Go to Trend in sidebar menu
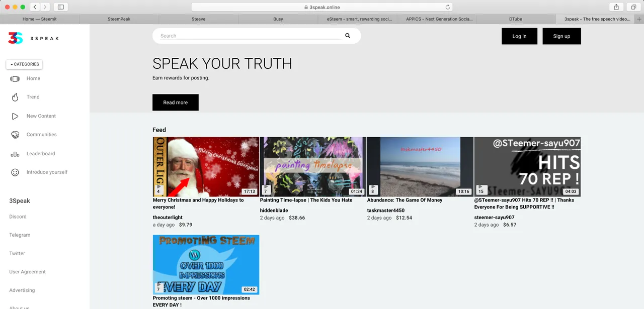This screenshot has width=644, height=309. [x=33, y=97]
